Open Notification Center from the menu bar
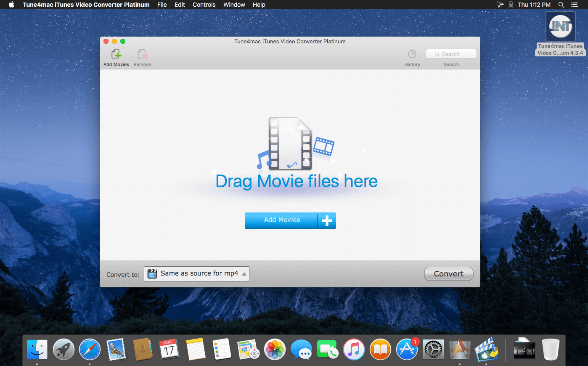Screen dimensions: 588x366 575,5
